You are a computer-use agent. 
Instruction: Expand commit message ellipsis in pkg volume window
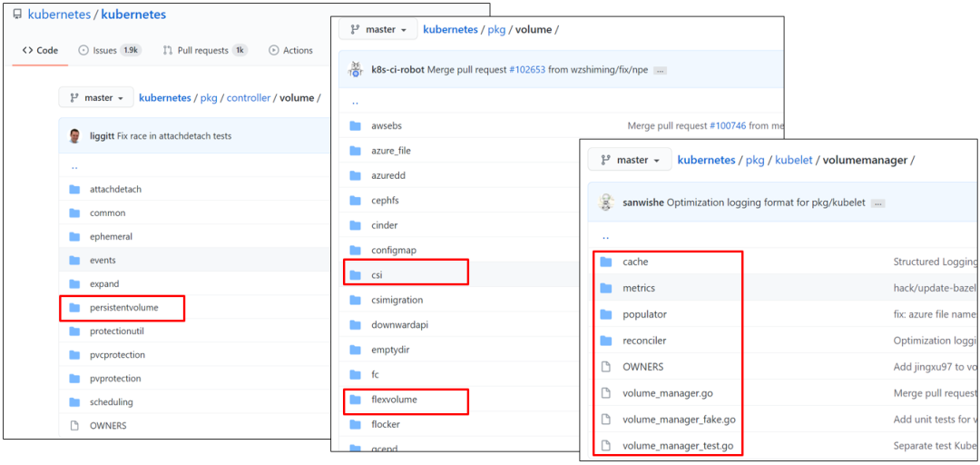click(x=660, y=70)
